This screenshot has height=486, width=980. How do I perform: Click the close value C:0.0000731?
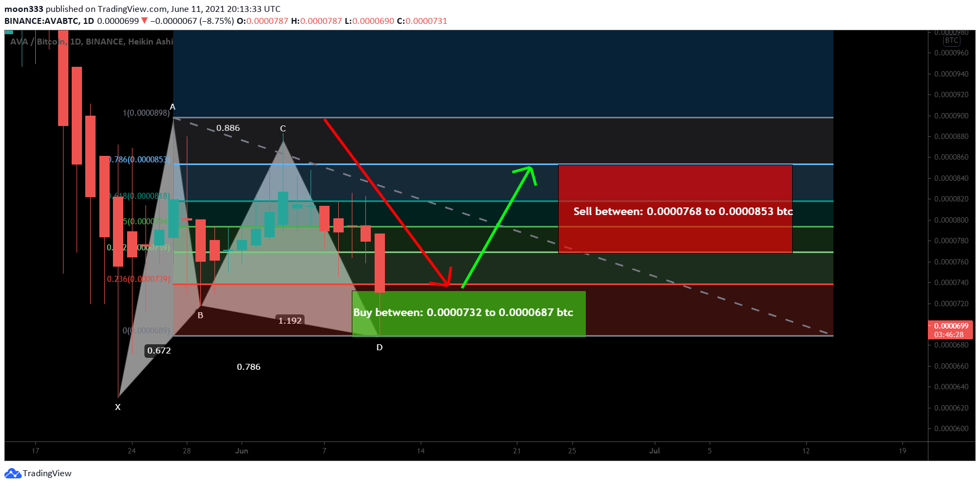click(422, 21)
